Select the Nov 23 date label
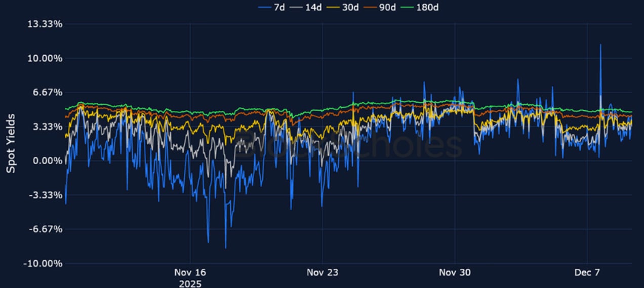 (x=323, y=273)
